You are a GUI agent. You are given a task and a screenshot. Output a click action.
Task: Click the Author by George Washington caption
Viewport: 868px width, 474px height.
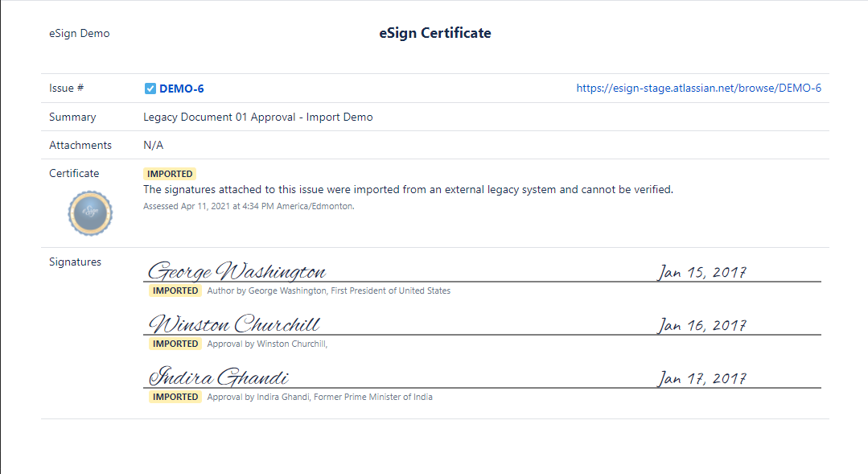pos(328,291)
